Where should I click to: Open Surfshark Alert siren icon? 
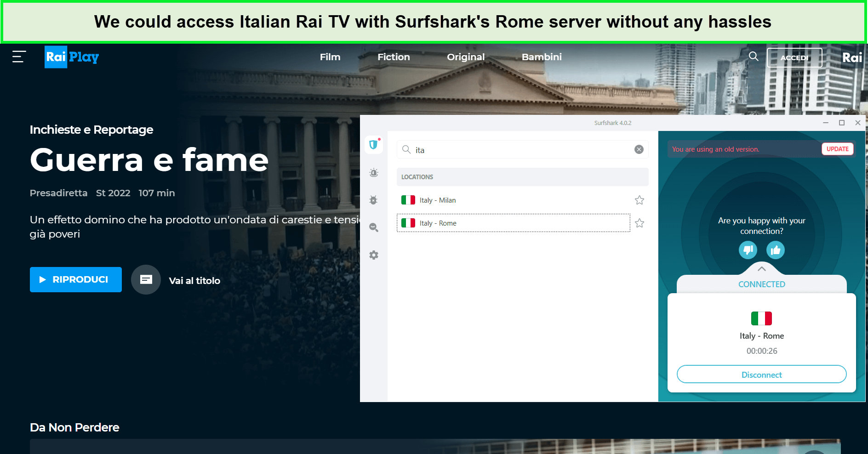374,173
